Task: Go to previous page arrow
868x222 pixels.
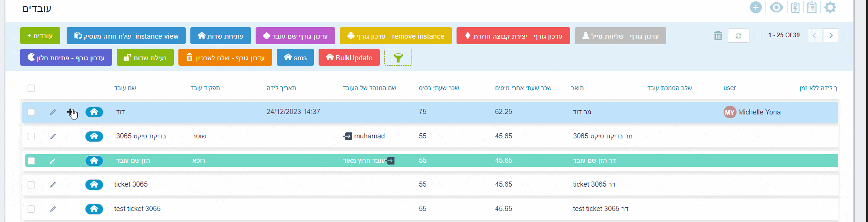Action: click(x=815, y=35)
